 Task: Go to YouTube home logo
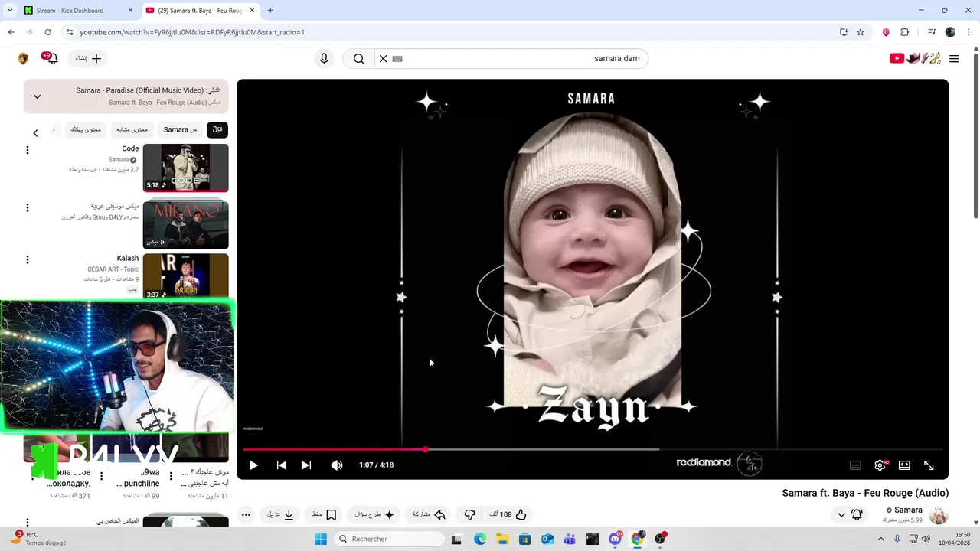pyautogui.click(x=914, y=59)
